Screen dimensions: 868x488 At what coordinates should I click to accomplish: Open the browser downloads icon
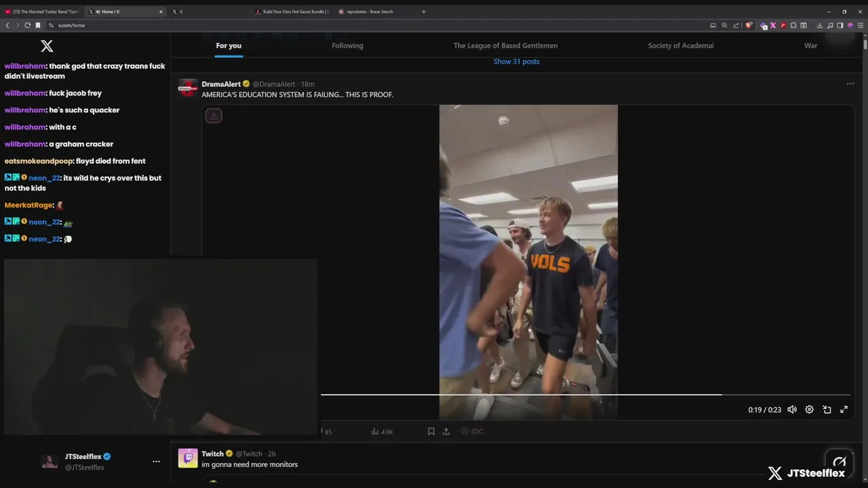[x=819, y=25]
